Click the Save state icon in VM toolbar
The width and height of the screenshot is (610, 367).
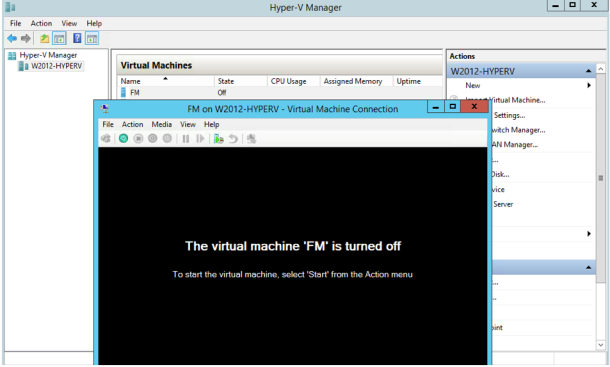click(167, 139)
